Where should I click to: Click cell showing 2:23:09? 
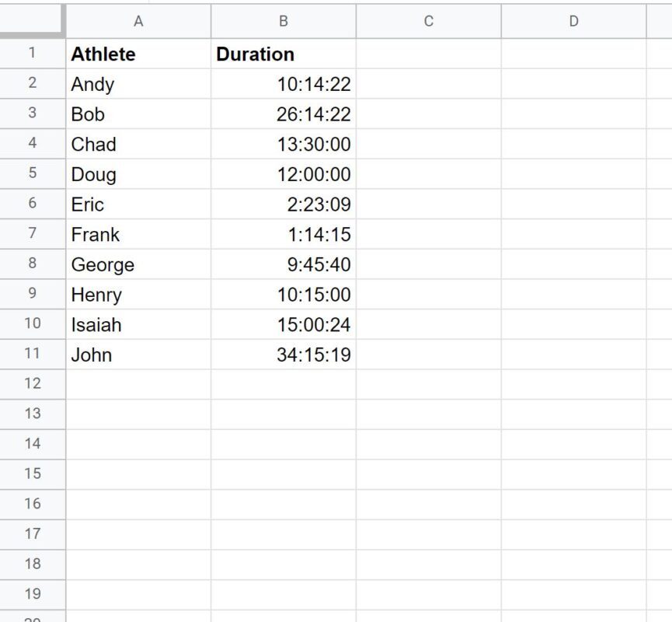click(x=283, y=204)
